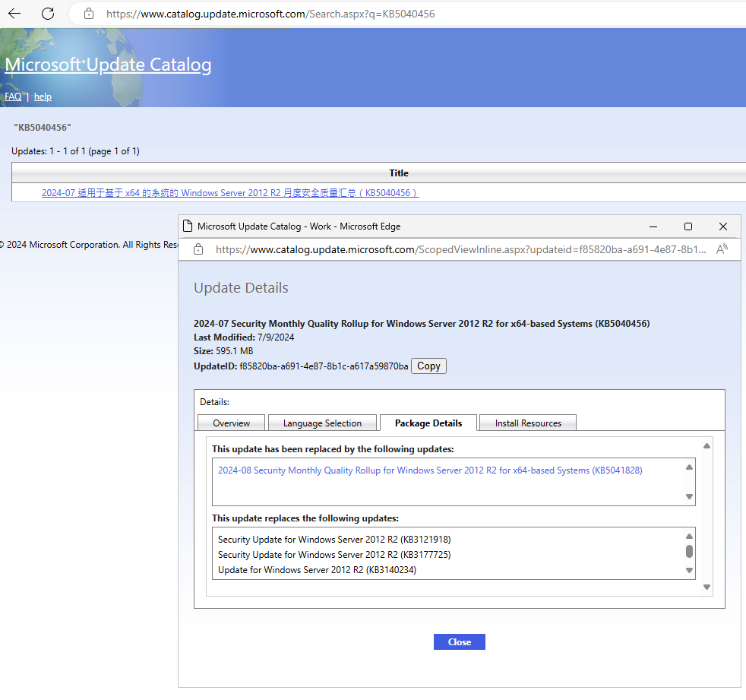Viewport: 746px width, 700px height.
Task: Click down arrow of the replaces list scrollbar
Action: click(x=689, y=570)
